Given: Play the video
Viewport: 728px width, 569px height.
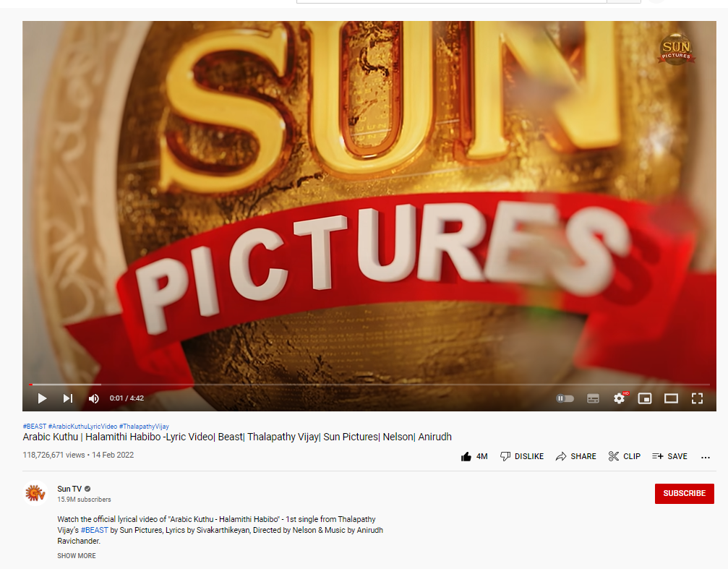Looking at the screenshot, I should (42, 398).
